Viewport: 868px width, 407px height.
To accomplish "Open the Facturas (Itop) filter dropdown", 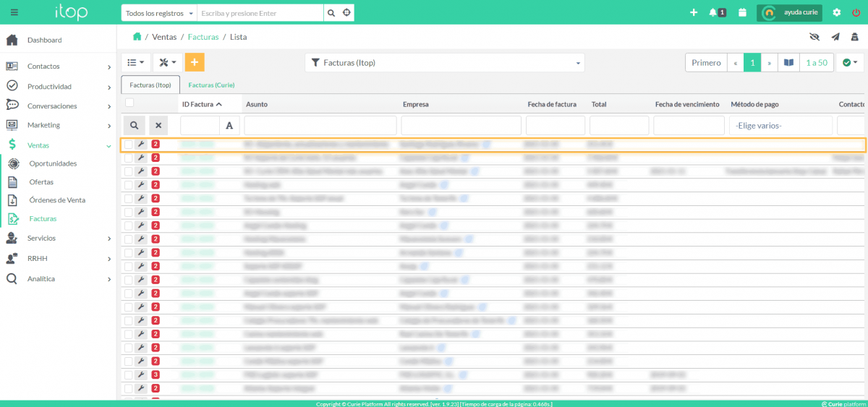I will [445, 63].
